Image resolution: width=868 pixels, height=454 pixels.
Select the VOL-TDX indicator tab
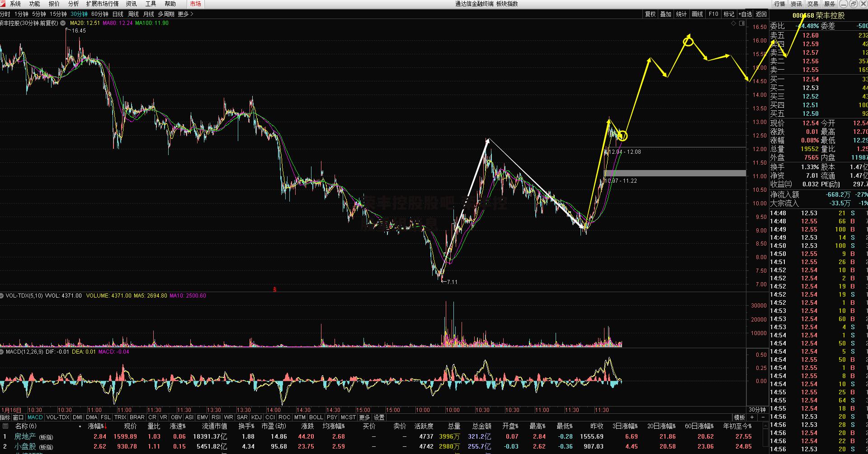[58, 417]
